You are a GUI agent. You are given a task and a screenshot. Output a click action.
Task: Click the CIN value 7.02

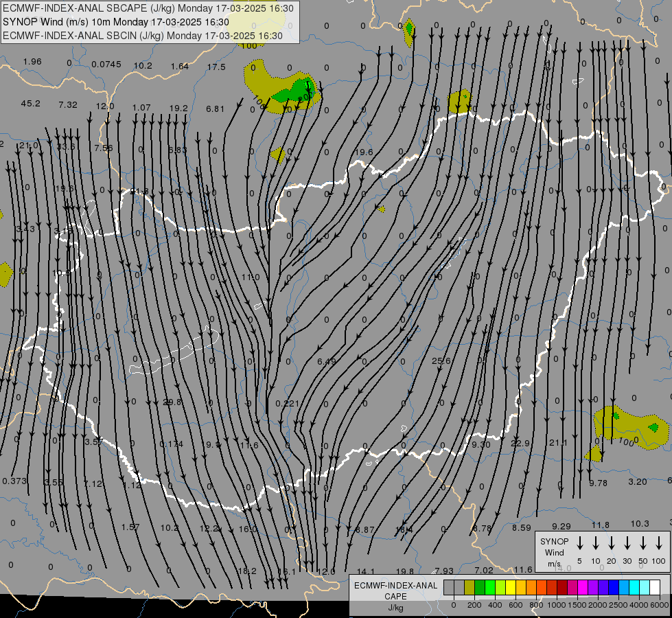484,570
